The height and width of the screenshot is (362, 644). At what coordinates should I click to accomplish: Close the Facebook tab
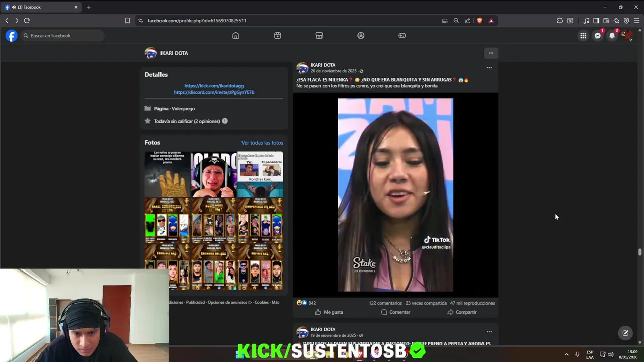point(76,7)
